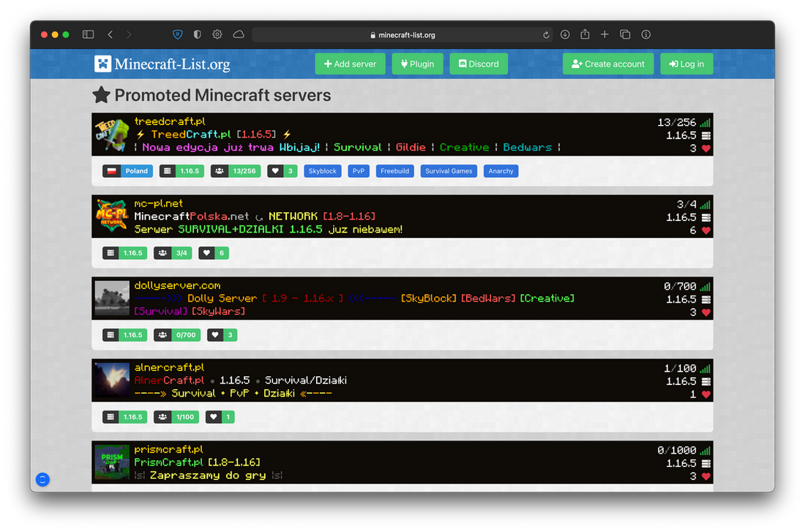The image size is (805, 532).
Task: Click the page info icon at toolbar right
Action: pos(644,34)
